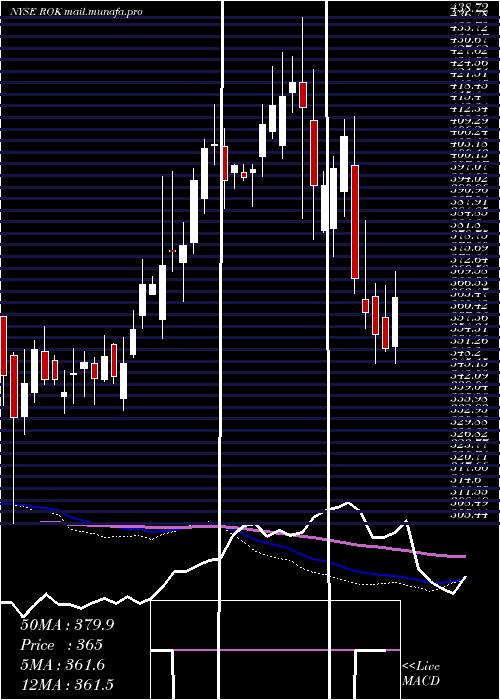Click the 412.34 price axis label
Viewport: 500px width, 700px height.
469,109
